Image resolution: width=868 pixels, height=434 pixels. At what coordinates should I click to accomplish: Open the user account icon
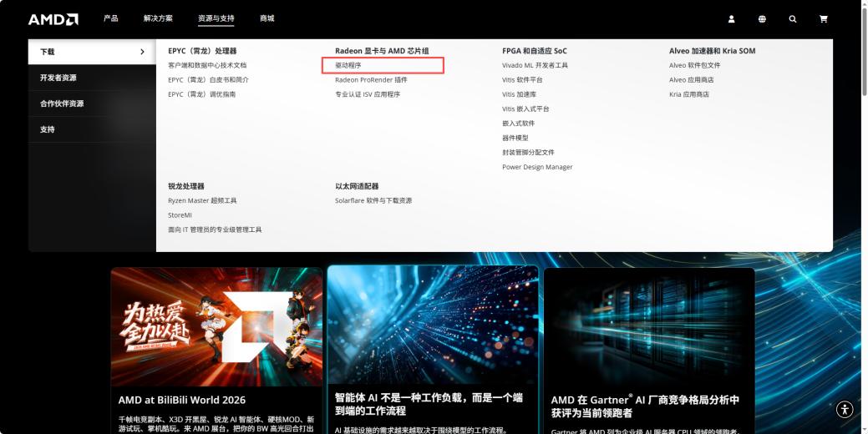click(x=731, y=19)
